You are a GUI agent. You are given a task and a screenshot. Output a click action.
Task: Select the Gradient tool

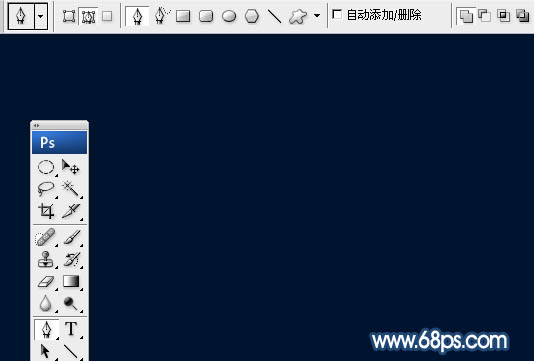(x=71, y=282)
